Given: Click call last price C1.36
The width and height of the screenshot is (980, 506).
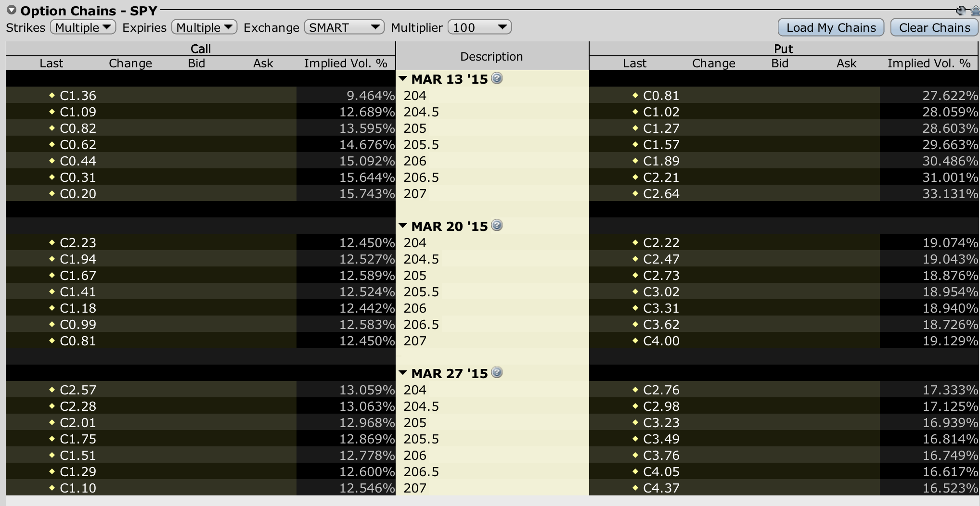Looking at the screenshot, I should click(x=78, y=96).
